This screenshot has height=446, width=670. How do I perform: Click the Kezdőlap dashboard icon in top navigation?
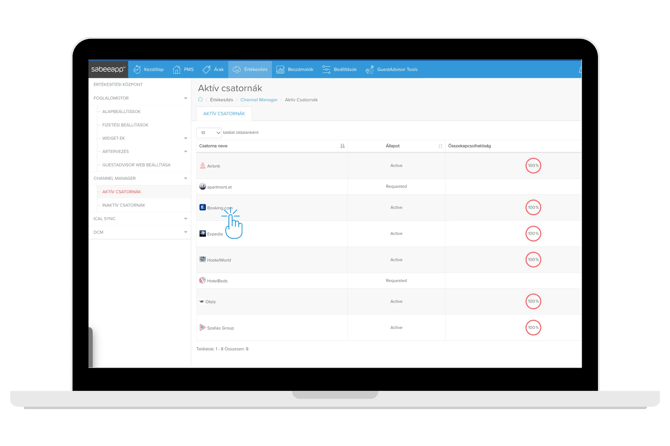(137, 70)
